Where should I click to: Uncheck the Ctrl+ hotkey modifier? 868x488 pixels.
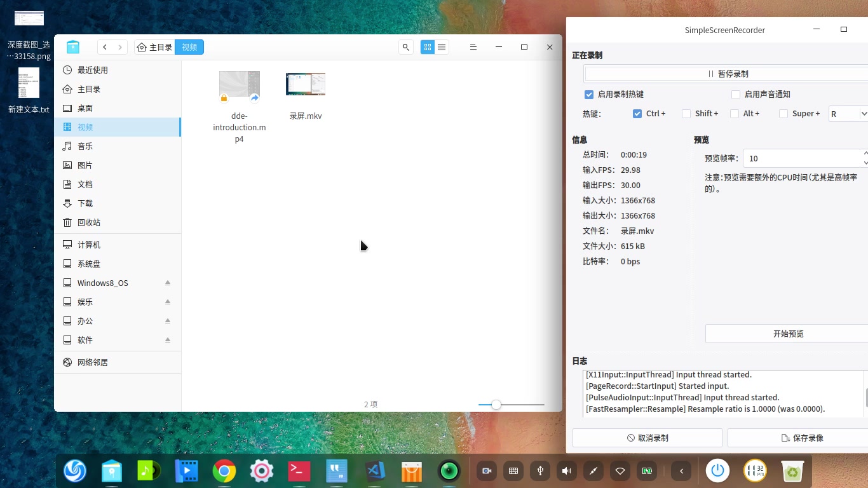637,113
